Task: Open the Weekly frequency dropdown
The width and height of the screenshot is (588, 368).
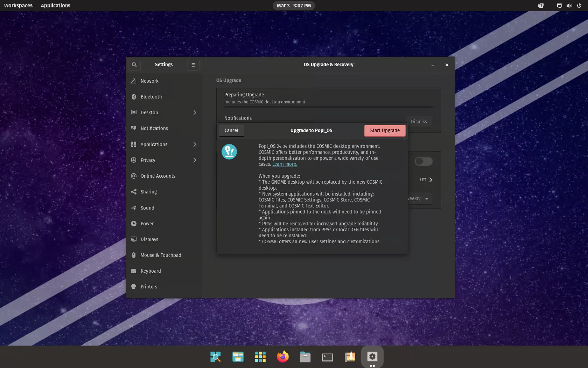Action: [x=418, y=198]
